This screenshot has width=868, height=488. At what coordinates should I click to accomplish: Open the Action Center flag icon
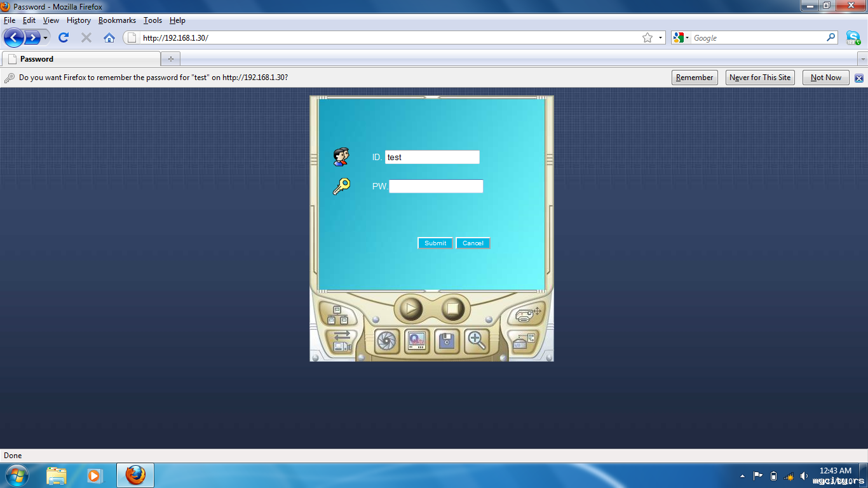click(758, 475)
